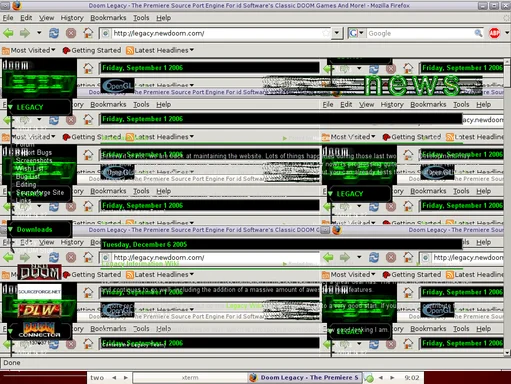Open the Help menu in the main menu bar
Viewport: 511px width, 384px height.
coord(163,18)
